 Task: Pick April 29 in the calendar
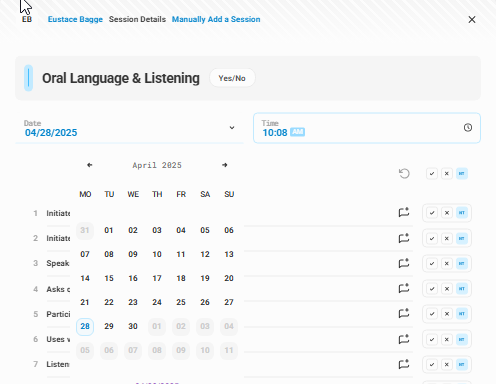(x=109, y=326)
